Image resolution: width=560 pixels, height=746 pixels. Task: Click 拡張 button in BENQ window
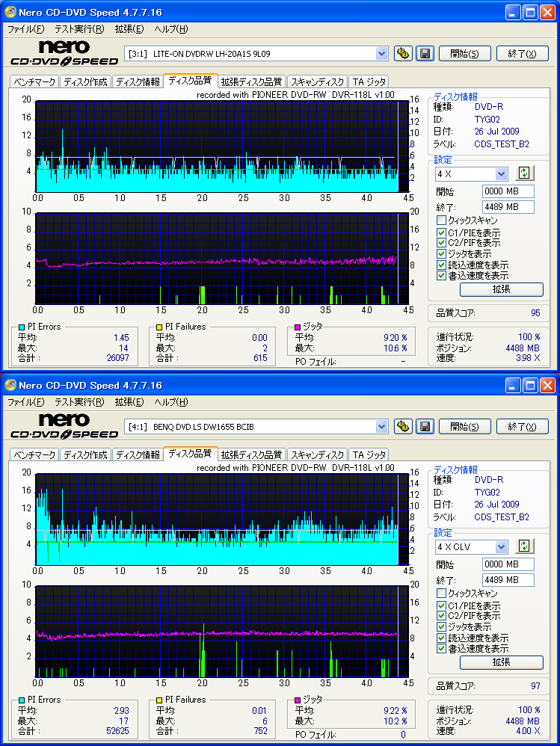coord(502,662)
